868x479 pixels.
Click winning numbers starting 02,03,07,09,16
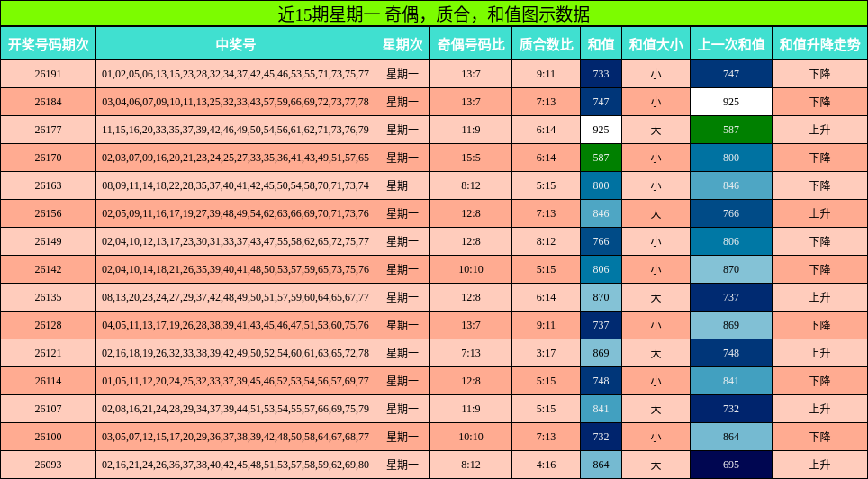[235, 158]
